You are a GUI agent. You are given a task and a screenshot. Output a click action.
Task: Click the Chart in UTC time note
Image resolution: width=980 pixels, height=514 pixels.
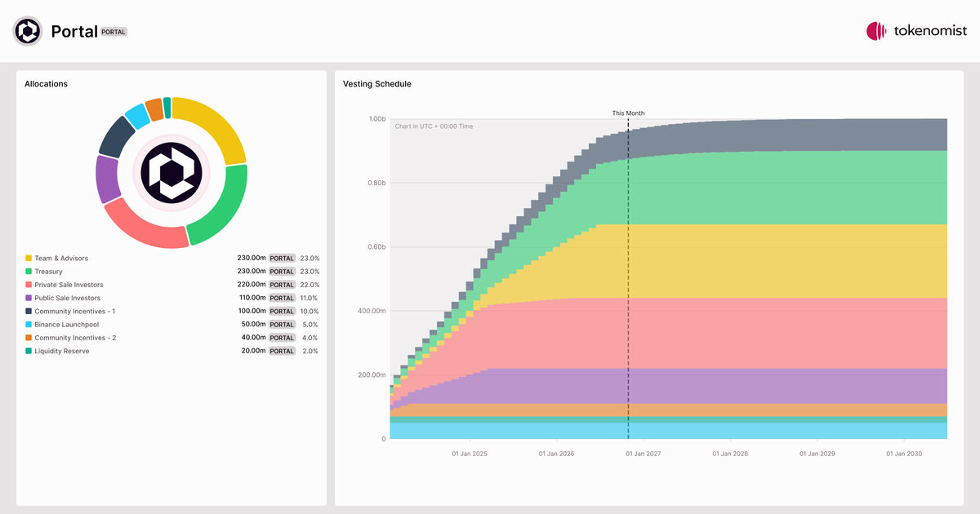[x=434, y=126]
